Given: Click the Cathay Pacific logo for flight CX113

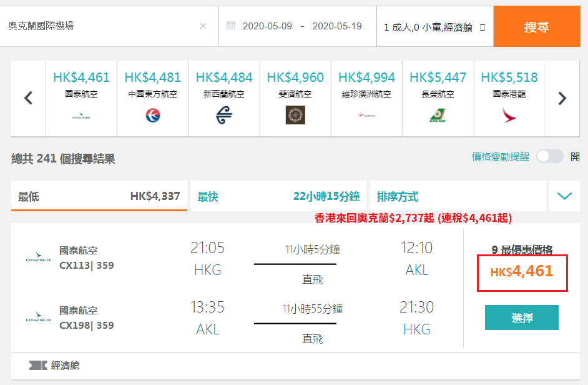Looking at the screenshot, I should [x=39, y=257].
